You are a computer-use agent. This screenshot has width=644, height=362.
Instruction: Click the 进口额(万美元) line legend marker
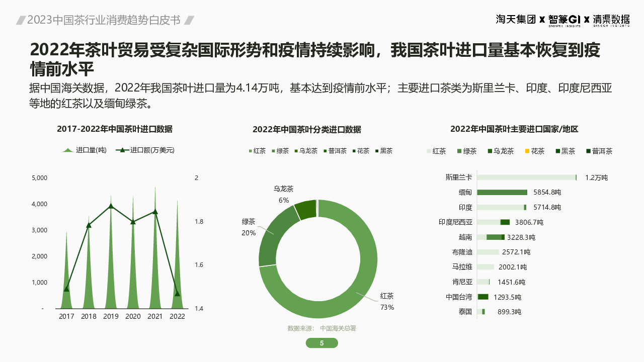point(122,150)
